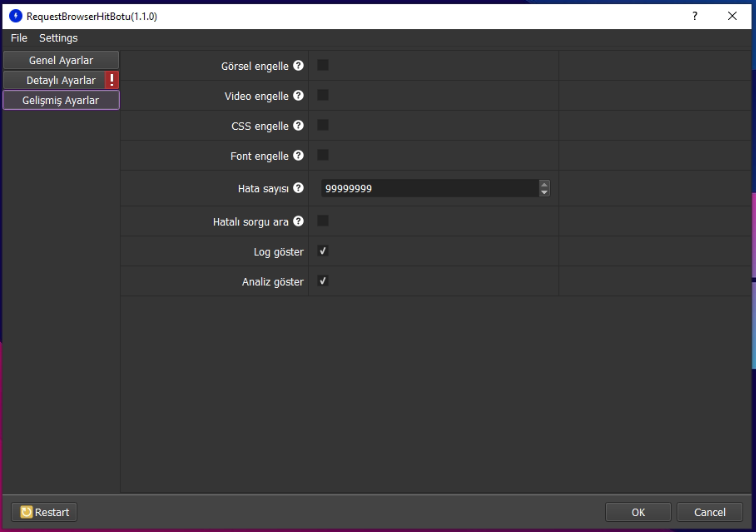Open the Settings menu

pyautogui.click(x=58, y=38)
